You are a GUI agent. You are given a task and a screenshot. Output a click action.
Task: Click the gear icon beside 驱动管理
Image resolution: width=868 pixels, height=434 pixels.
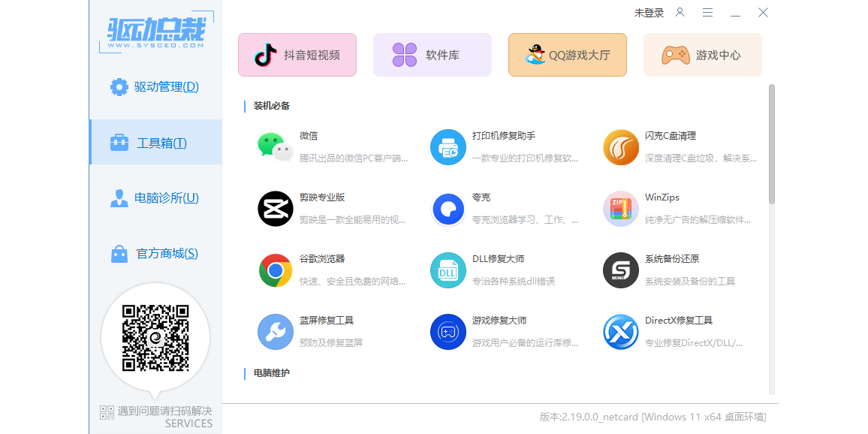pos(119,87)
